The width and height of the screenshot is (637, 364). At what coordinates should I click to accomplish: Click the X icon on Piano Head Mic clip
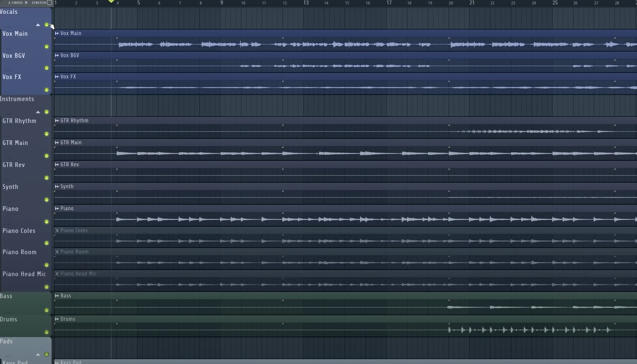56,273
